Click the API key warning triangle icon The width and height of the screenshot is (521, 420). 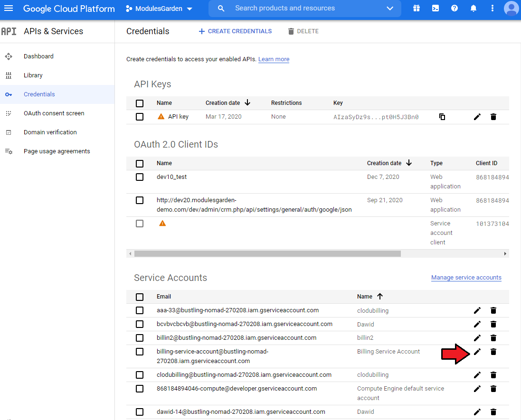(161, 117)
